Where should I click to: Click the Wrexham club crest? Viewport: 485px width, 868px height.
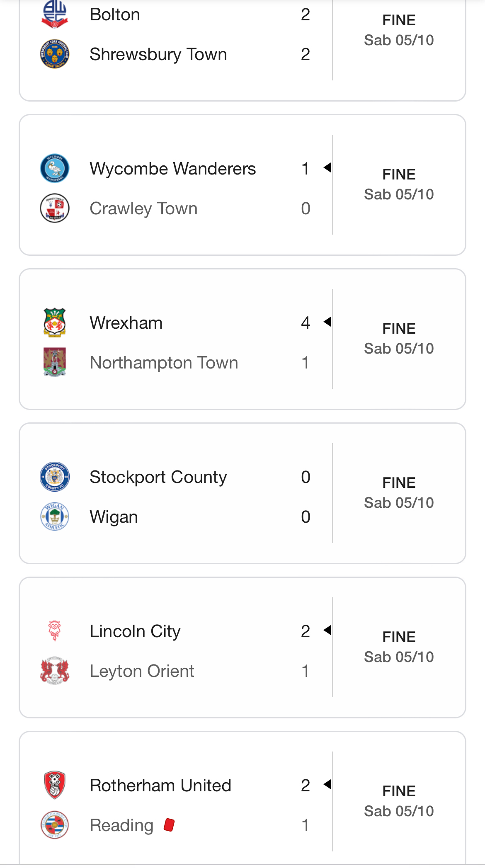coord(54,322)
